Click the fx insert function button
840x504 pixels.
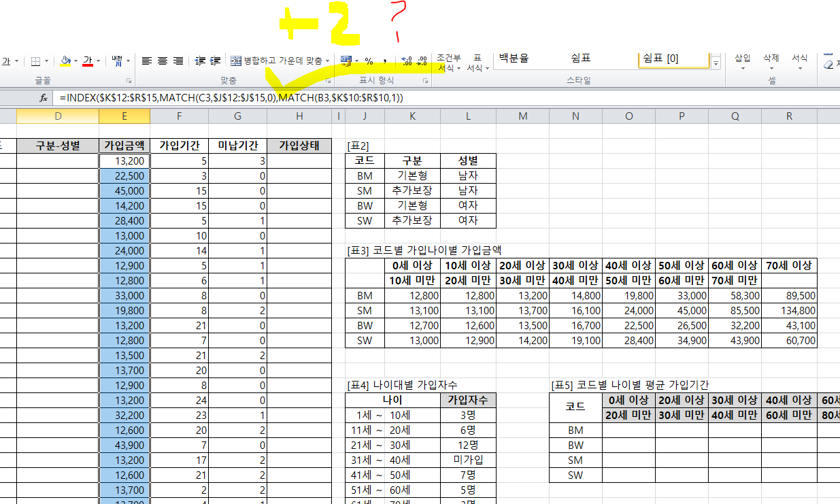point(44,98)
